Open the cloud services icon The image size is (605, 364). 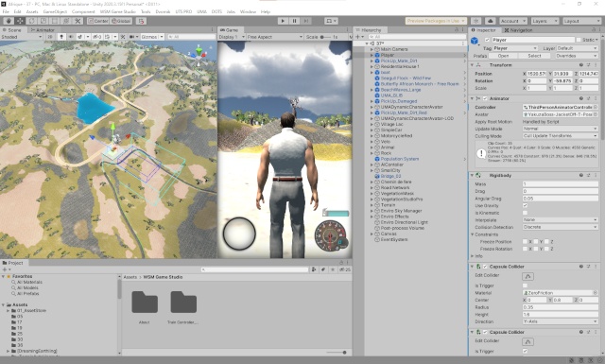490,21
